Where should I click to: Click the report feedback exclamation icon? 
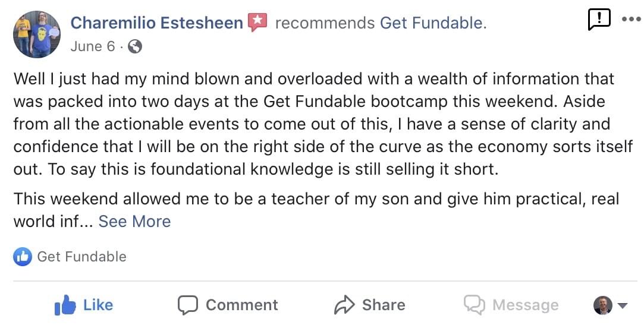599,19
